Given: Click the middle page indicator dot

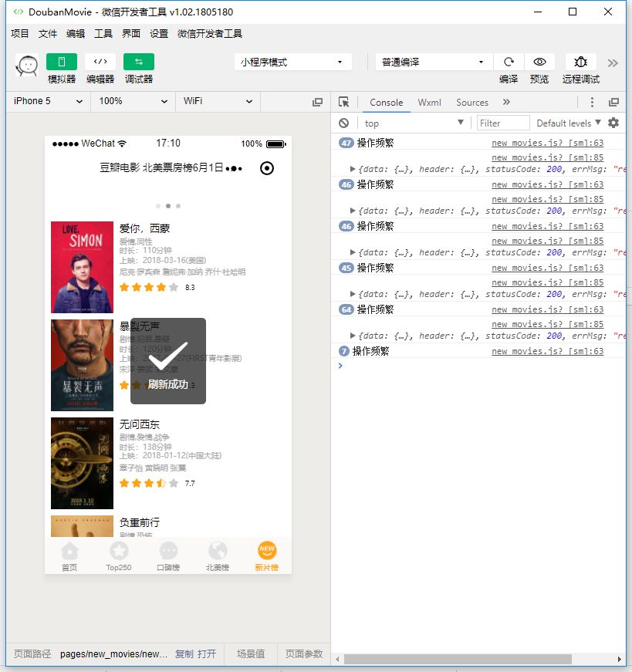Looking at the screenshot, I should (x=168, y=206).
